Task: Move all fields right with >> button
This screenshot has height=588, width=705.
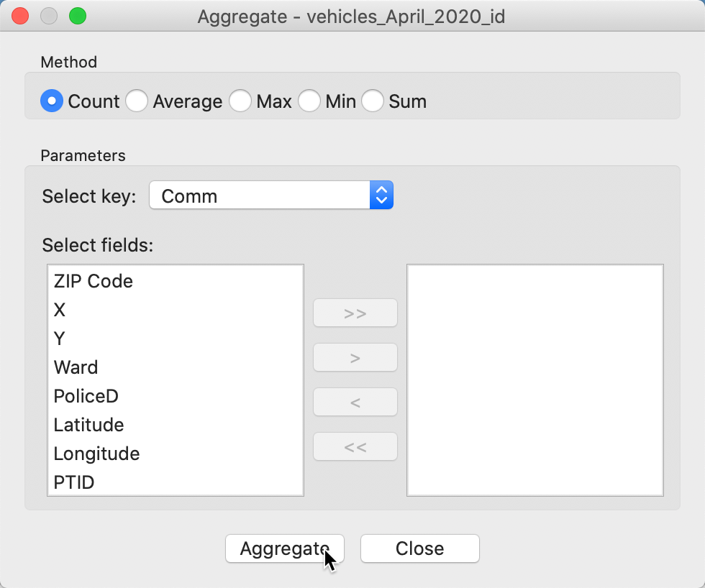Action: (x=355, y=313)
